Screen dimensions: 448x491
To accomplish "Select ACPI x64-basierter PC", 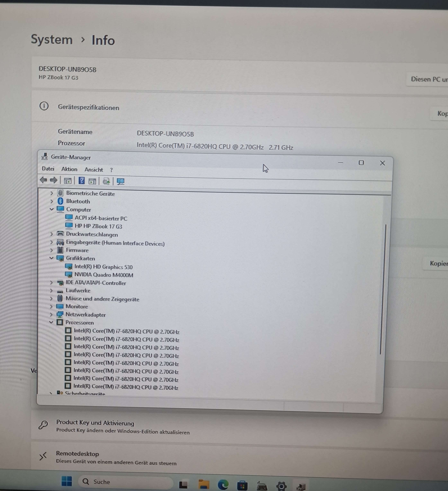I will pos(101,218).
